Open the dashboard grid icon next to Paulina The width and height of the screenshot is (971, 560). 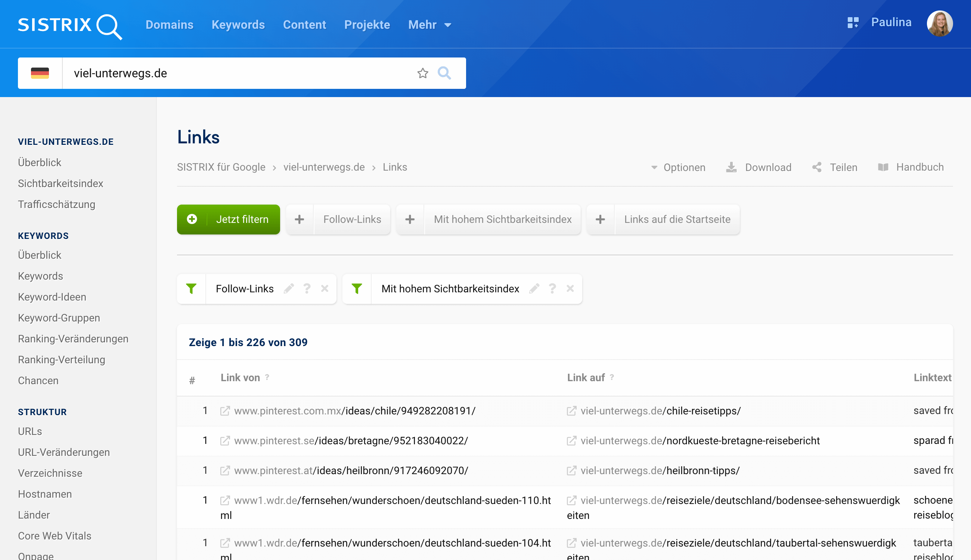[853, 23]
